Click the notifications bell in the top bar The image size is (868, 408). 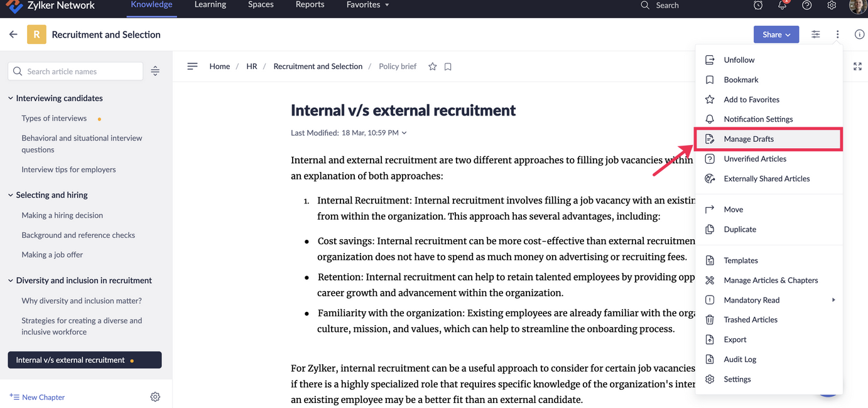(782, 5)
